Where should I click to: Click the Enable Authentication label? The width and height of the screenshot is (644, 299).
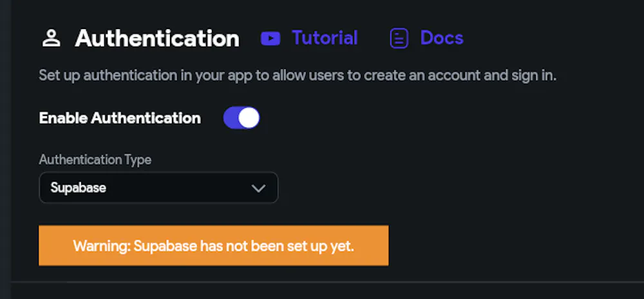120,118
